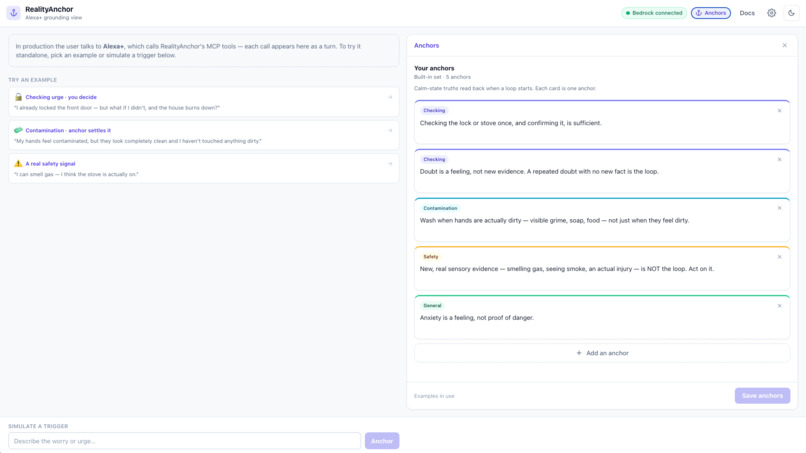This screenshot has width=806, height=453.
Task: Click the plus icon in Add an anchor
Action: tap(579, 353)
